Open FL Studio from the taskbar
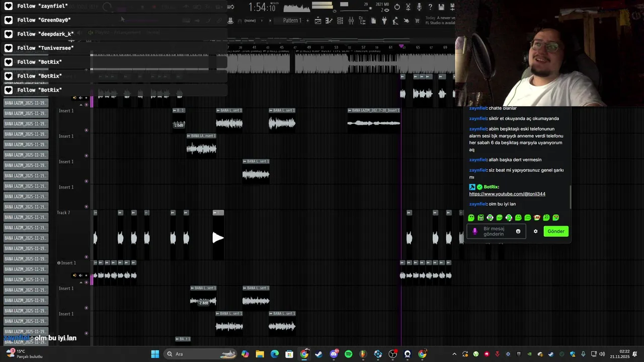Screen dimensions: 644x362 click(363, 354)
